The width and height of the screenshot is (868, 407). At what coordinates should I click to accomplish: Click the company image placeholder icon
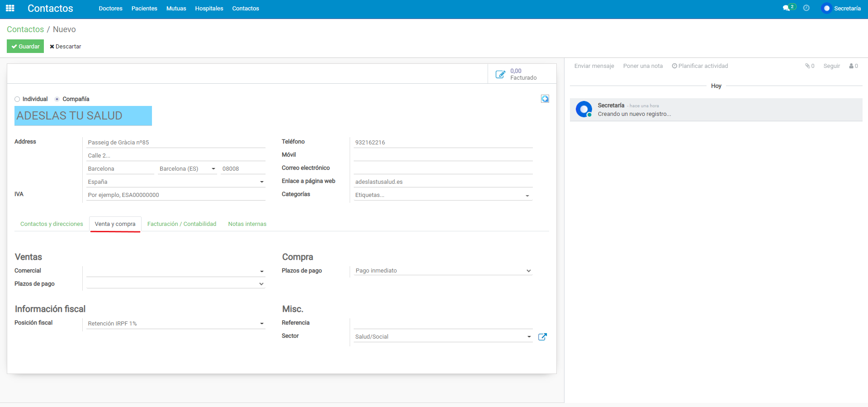coord(545,99)
